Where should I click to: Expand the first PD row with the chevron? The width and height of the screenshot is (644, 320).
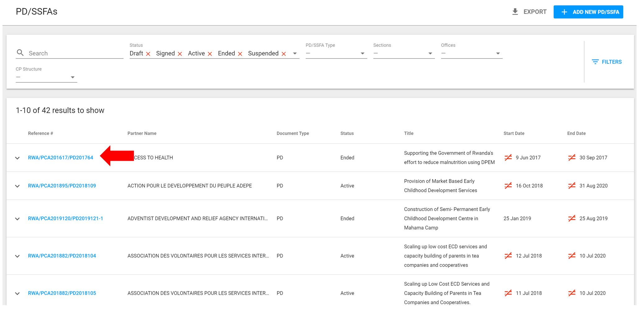point(18,158)
